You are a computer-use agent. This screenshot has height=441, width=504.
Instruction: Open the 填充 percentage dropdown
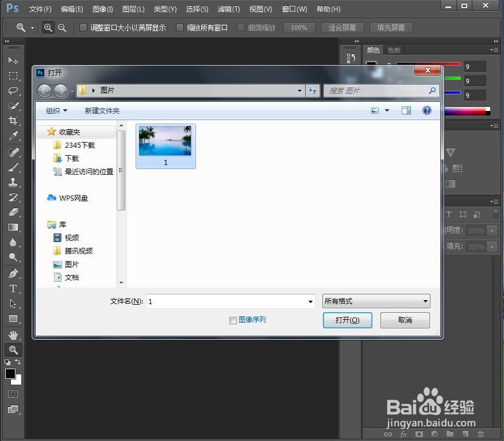492,247
